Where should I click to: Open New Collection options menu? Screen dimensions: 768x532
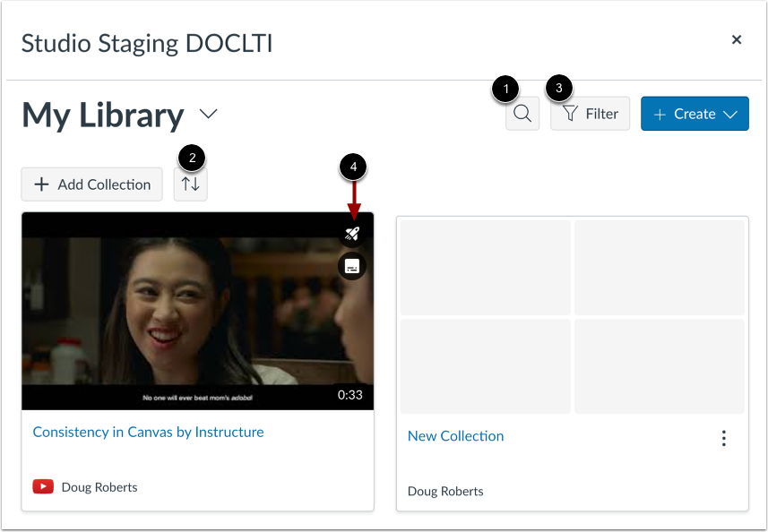723,438
